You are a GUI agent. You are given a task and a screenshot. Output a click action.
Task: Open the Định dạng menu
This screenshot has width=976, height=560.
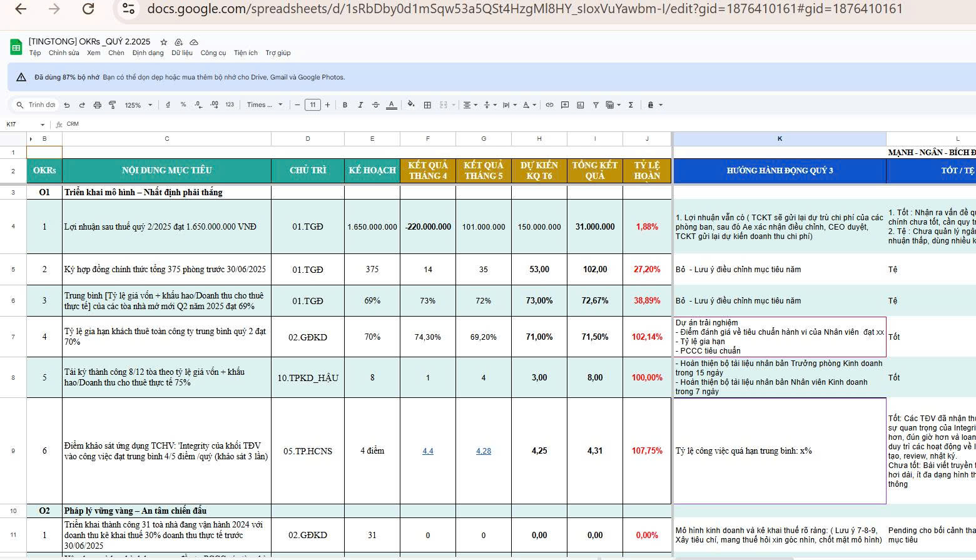148,53
